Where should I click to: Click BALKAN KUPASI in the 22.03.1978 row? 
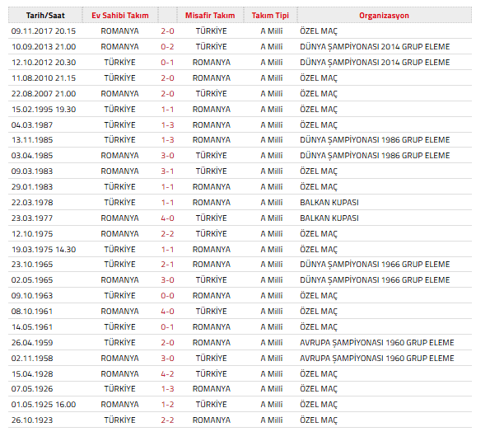coord(329,203)
